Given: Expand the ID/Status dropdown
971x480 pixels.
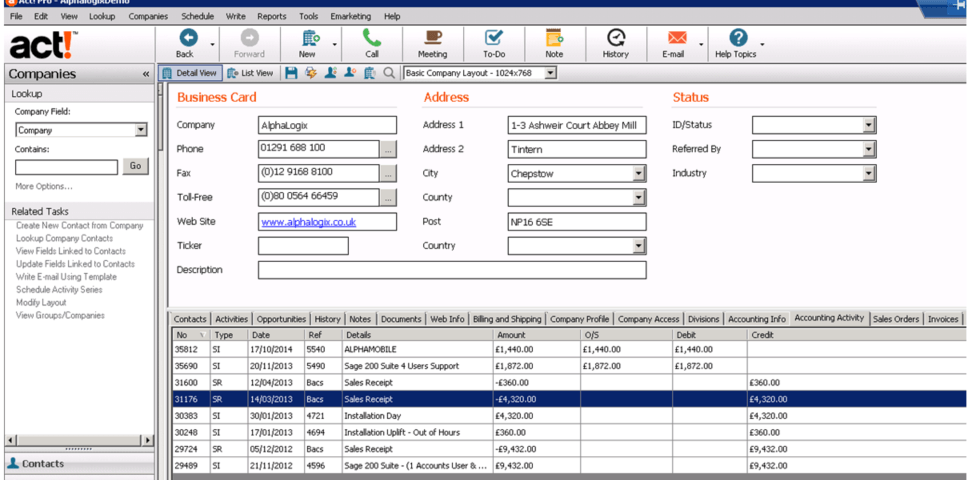Looking at the screenshot, I should pyautogui.click(x=869, y=125).
